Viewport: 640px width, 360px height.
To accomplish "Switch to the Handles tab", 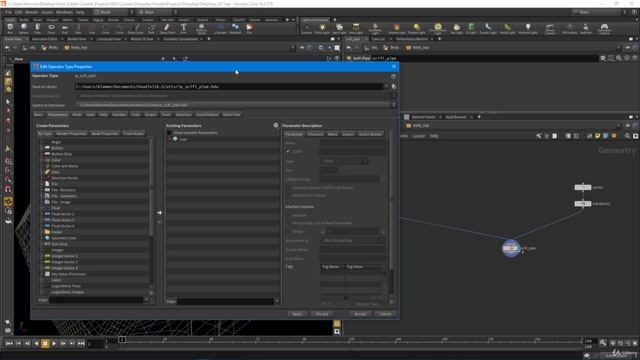I will [x=119, y=115].
